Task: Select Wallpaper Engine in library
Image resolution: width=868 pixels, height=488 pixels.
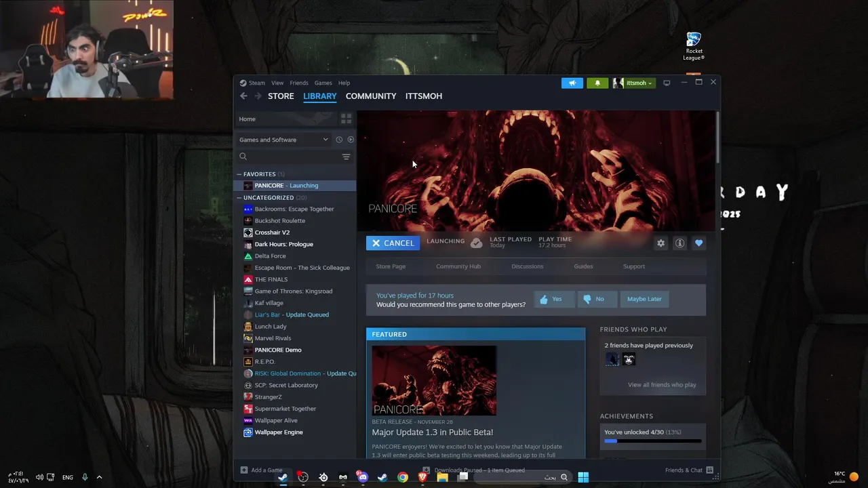Action: 279,432
